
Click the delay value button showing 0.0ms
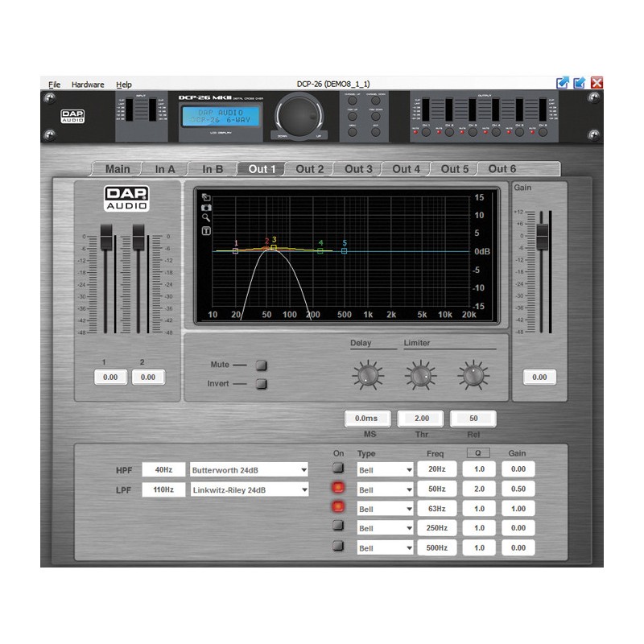(x=366, y=419)
